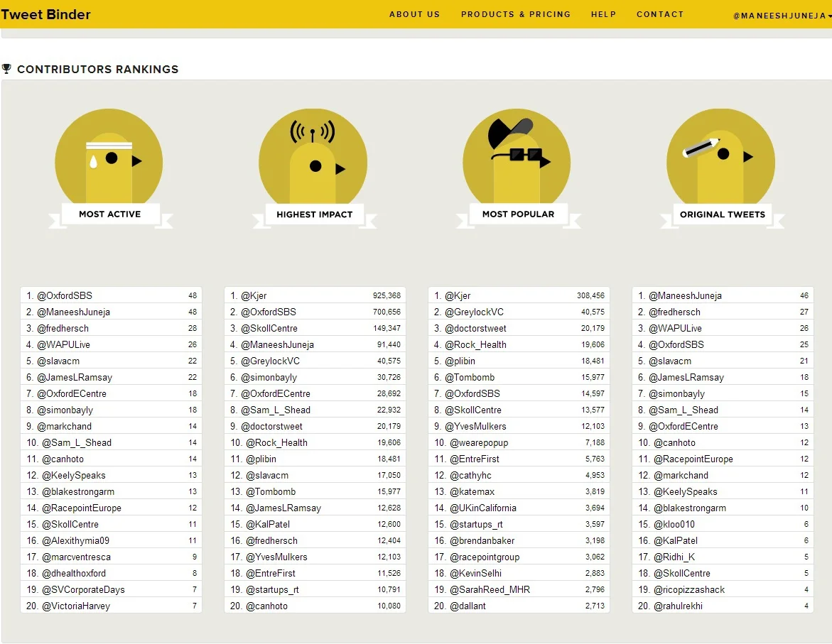Select @wearepopup in Most Popular list
This screenshot has height=644, width=832.
(479, 442)
